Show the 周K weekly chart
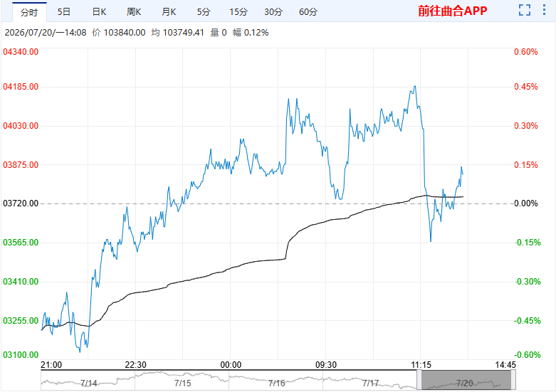This screenshot has width=556, height=392. click(x=134, y=11)
